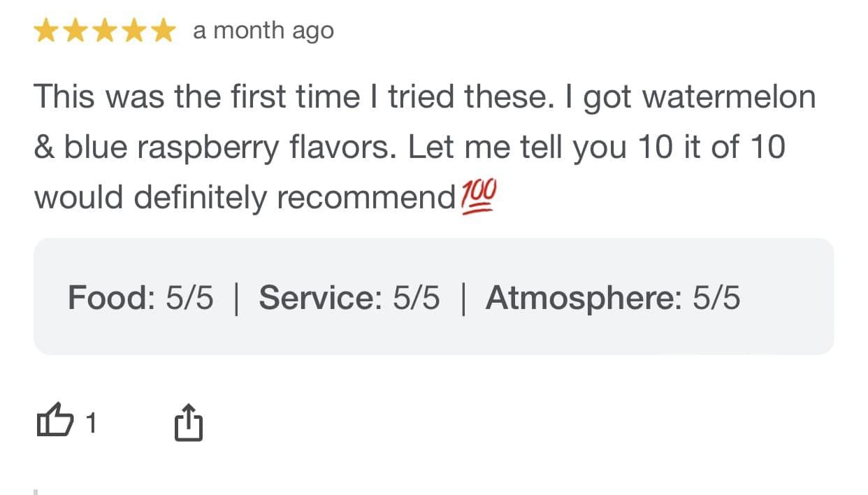Select the Service: 5/5 rating
The image size is (868, 495).
tap(349, 298)
